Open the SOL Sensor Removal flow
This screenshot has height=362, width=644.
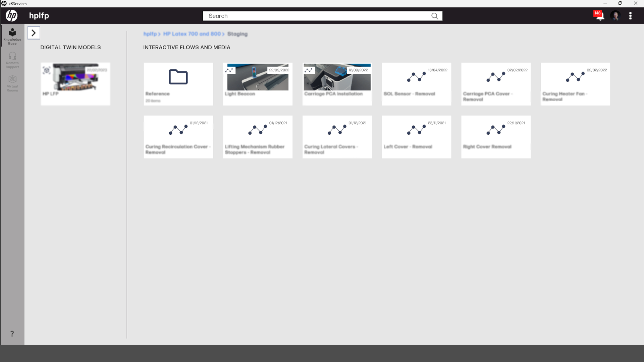pyautogui.click(x=416, y=84)
